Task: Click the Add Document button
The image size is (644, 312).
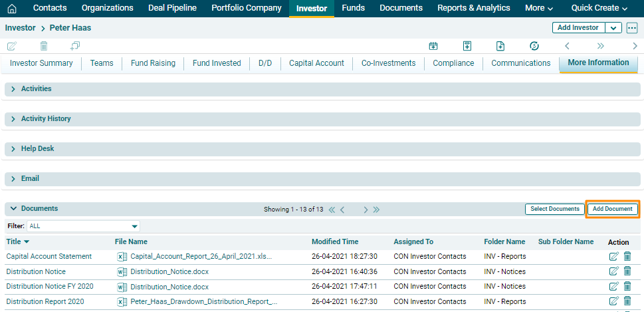Action: tap(612, 209)
